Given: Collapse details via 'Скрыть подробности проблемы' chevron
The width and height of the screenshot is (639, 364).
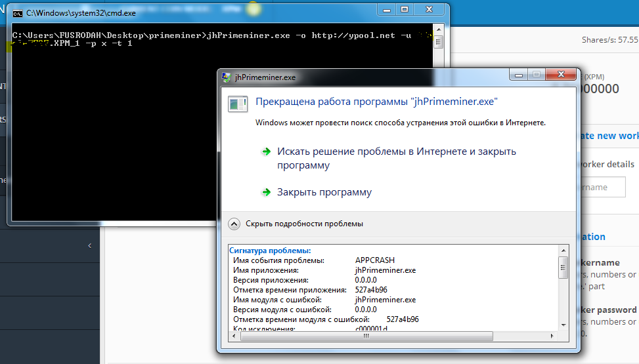Looking at the screenshot, I should point(234,224).
